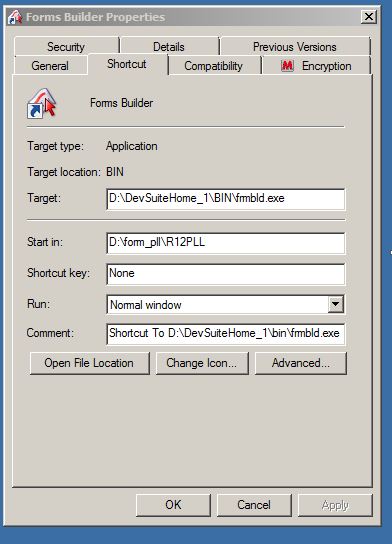This screenshot has height=544, width=392.
Task: Switch to the Security tab
Action: (x=66, y=46)
